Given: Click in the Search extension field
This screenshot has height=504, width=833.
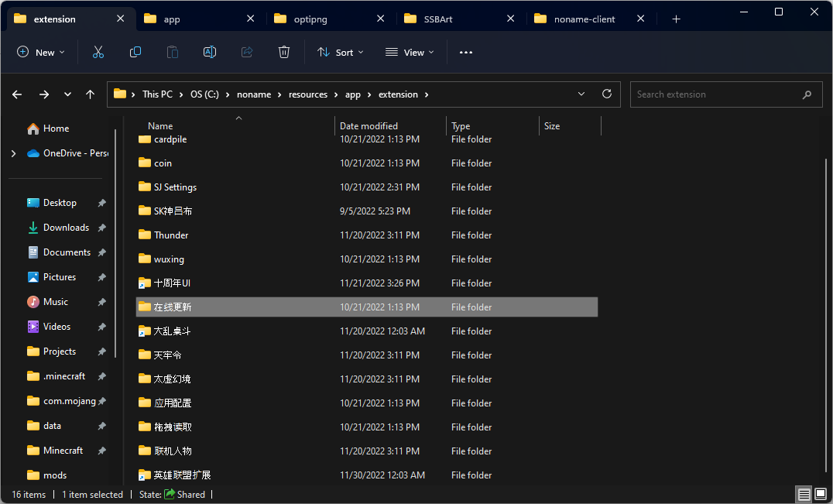Looking at the screenshot, I should click(x=716, y=94).
